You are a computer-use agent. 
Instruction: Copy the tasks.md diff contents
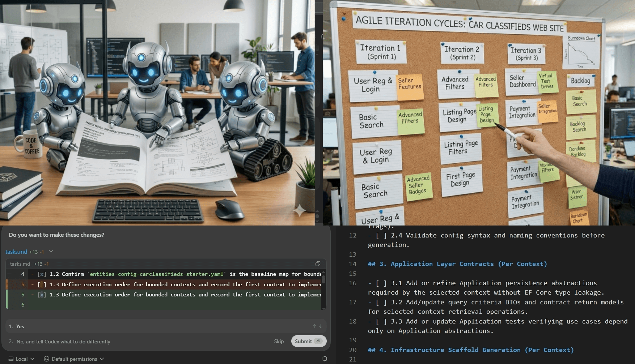[x=318, y=264]
